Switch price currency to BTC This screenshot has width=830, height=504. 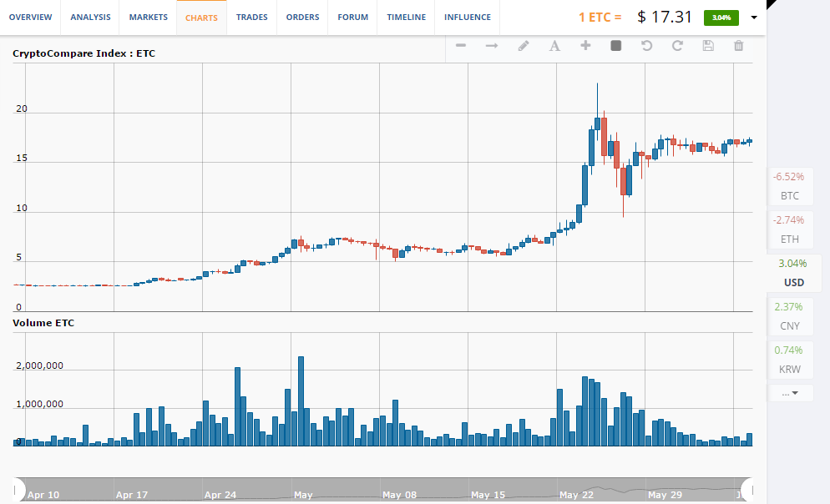point(790,187)
